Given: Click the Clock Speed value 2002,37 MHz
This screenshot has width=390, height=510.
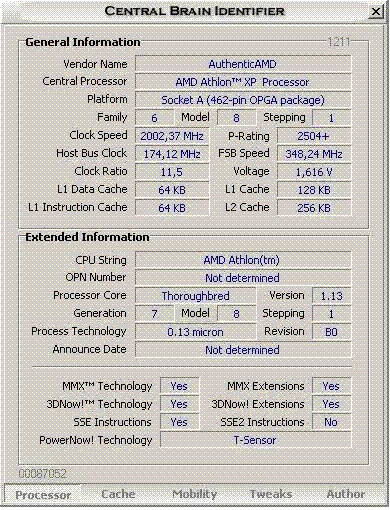Looking at the screenshot, I should (x=172, y=136).
